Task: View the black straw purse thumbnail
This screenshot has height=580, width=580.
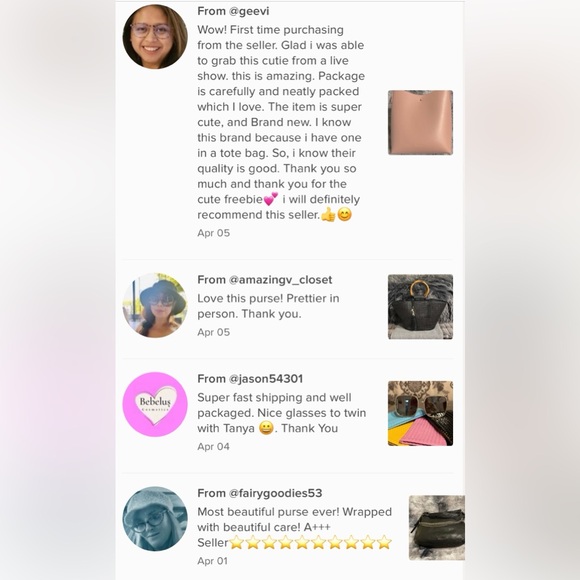Action: pos(420,307)
